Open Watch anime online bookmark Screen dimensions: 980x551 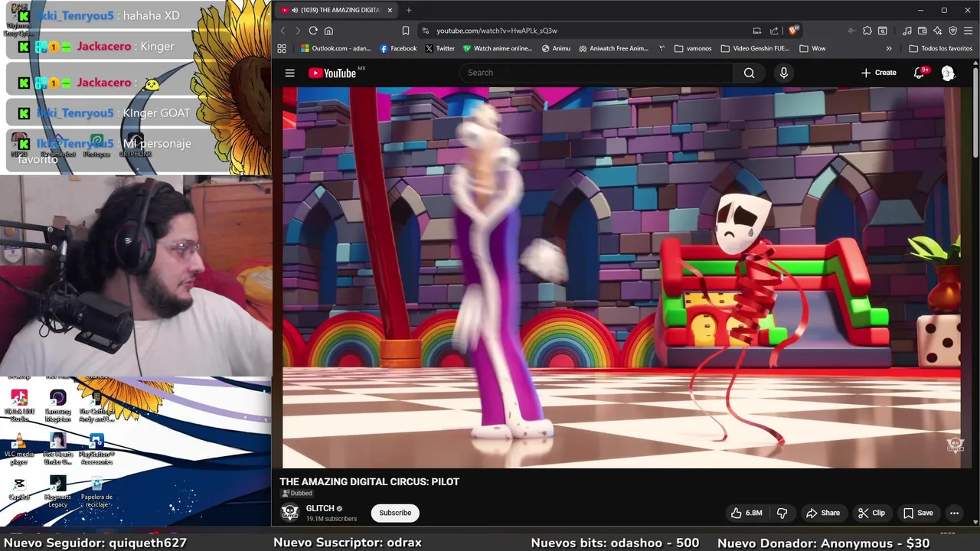[498, 48]
